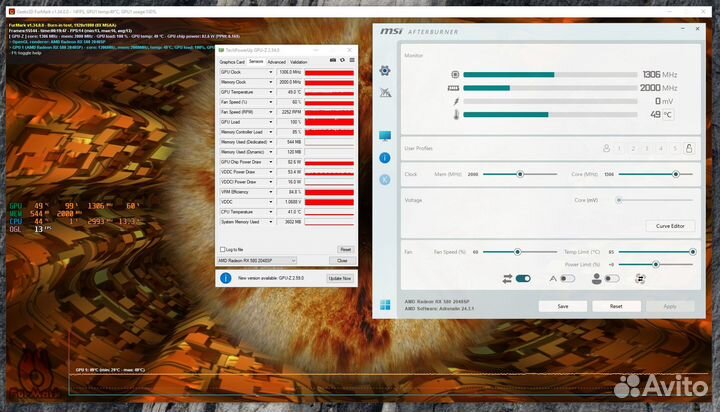Click the Windows startup icon in Afterburner

tap(385, 305)
